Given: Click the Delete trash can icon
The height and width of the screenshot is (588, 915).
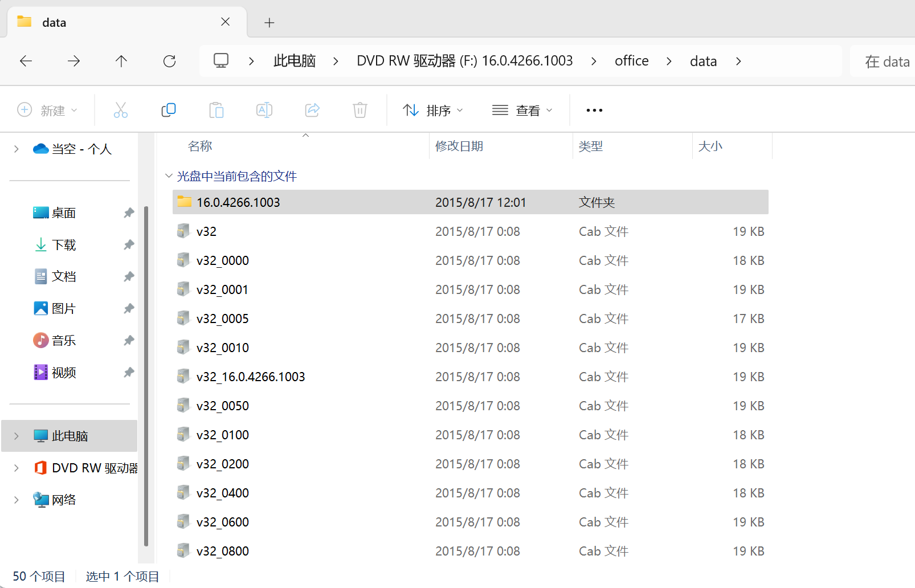Looking at the screenshot, I should 360,110.
